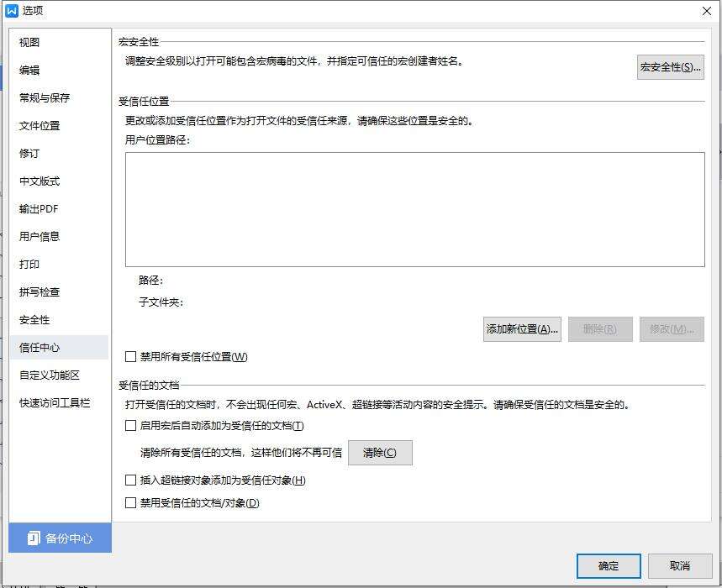Enable 禁用所有受信任位置(W) checkbox
The image size is (722, 588).
point(131,356)
